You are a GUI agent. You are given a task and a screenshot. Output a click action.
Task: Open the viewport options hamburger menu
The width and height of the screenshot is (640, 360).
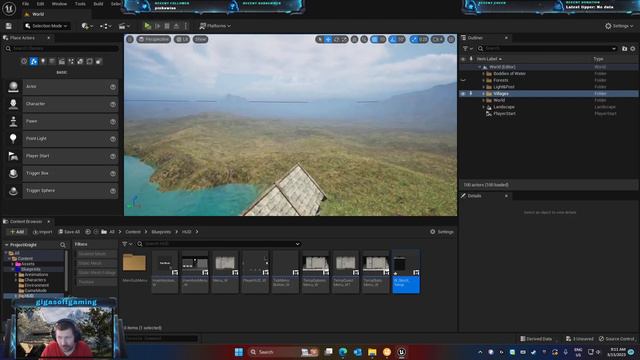coord(130,39)
